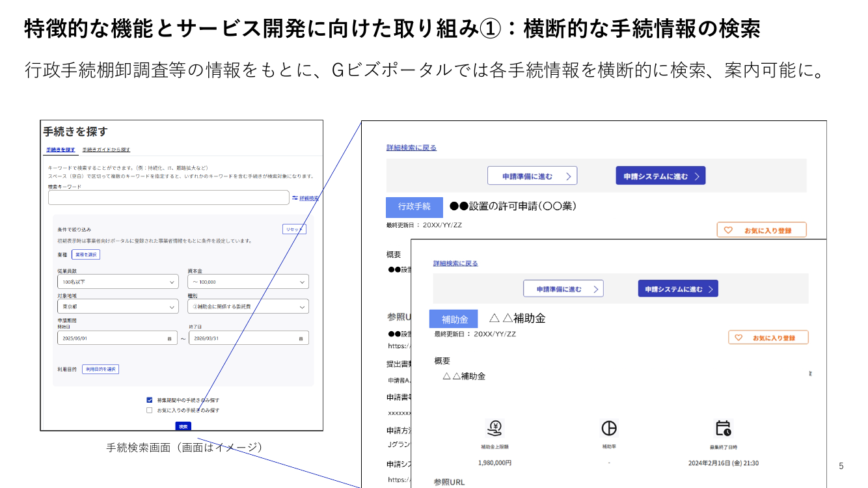Click the slide page number 5

point(841,466)
